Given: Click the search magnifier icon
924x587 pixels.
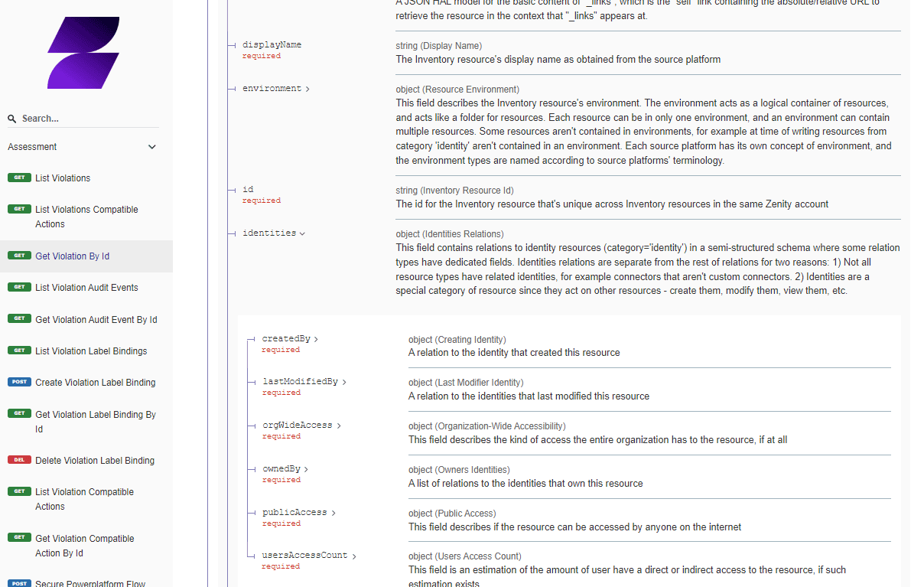Looking at the screenshot, I should (x=12, y=119).
